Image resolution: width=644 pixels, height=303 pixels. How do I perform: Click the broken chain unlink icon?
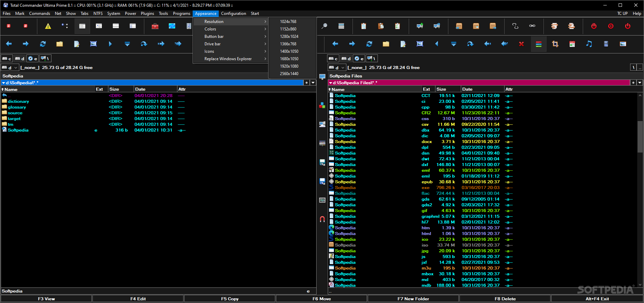[515, 26]
